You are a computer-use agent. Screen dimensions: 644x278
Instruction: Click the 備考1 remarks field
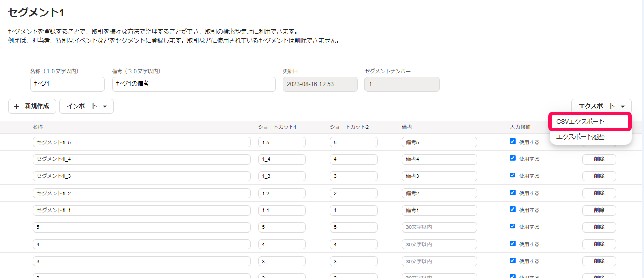(x=439, y=211)
